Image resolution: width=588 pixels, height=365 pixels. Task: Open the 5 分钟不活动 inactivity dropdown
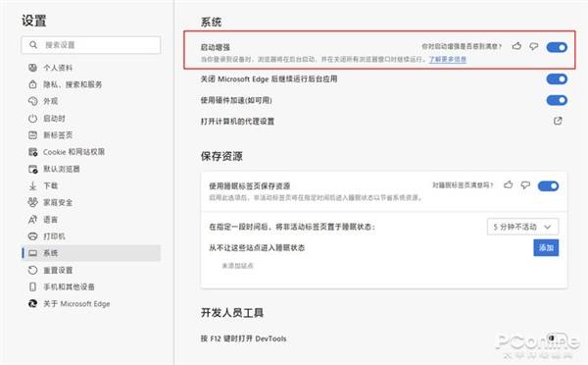pos(522,227)
